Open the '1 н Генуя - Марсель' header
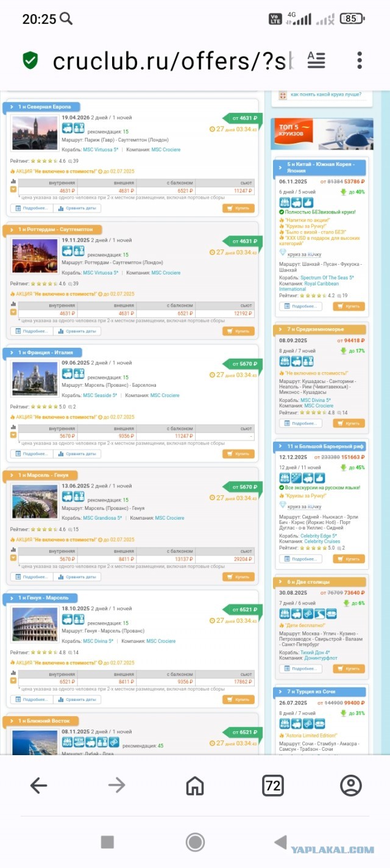This screenshot has width=390, height=868. 40,598
